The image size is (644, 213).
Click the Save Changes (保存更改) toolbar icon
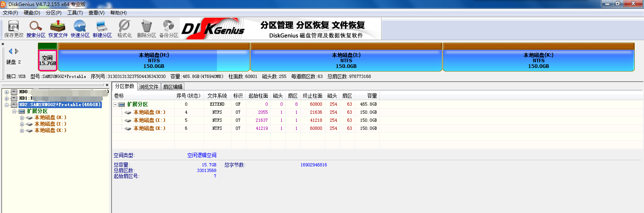[x=14, y=29]
